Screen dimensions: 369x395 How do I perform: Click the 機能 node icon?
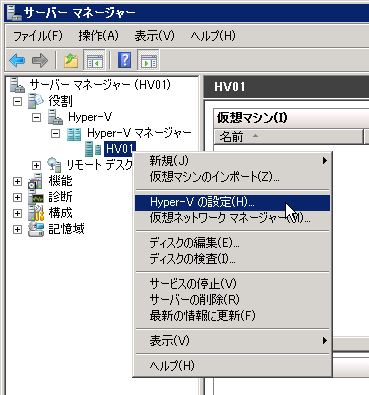35,181
